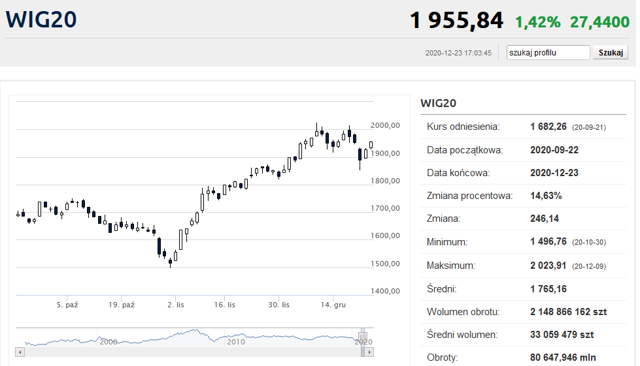Click the WIG20 page title
Image resolution: width=640 pixels, height=366 pixels.
click(41, 20)
